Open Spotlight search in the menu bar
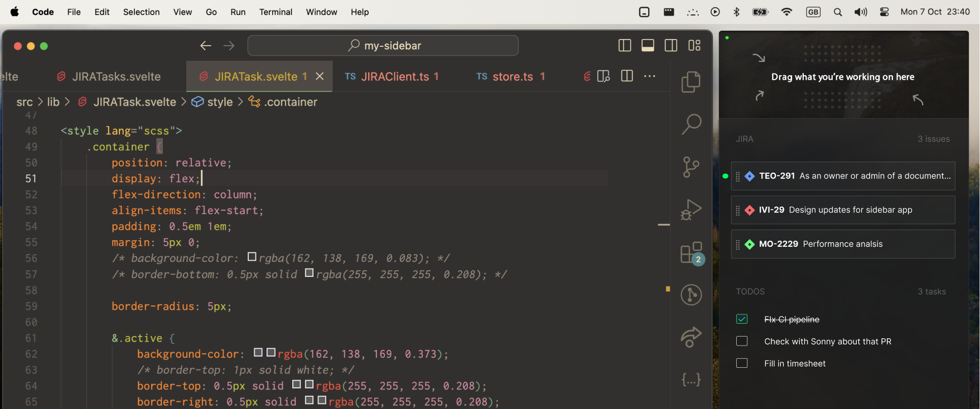 coord(838,12)
